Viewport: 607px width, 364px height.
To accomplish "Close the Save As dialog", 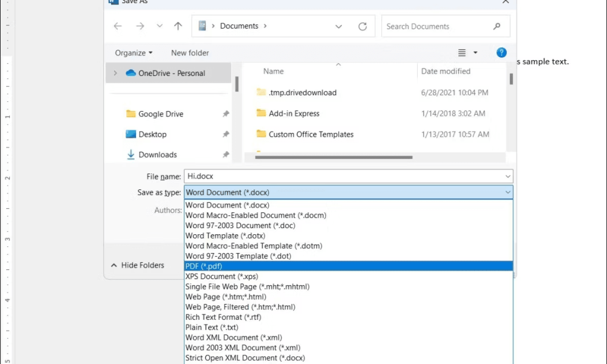I will click(506, 2).
